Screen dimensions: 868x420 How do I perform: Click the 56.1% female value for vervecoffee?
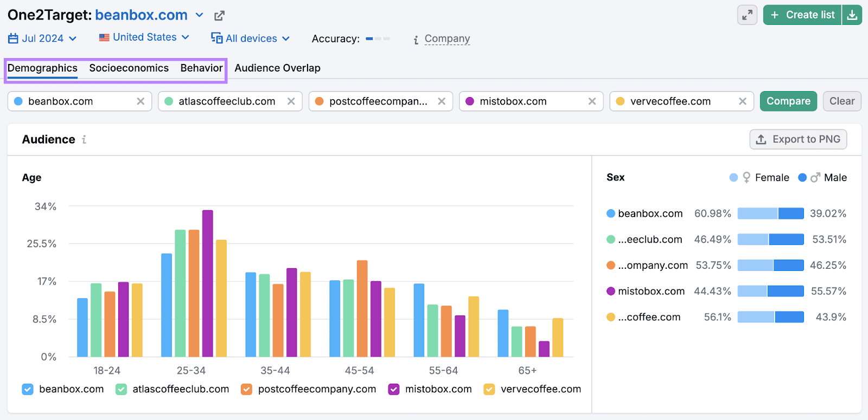point(717,317)
